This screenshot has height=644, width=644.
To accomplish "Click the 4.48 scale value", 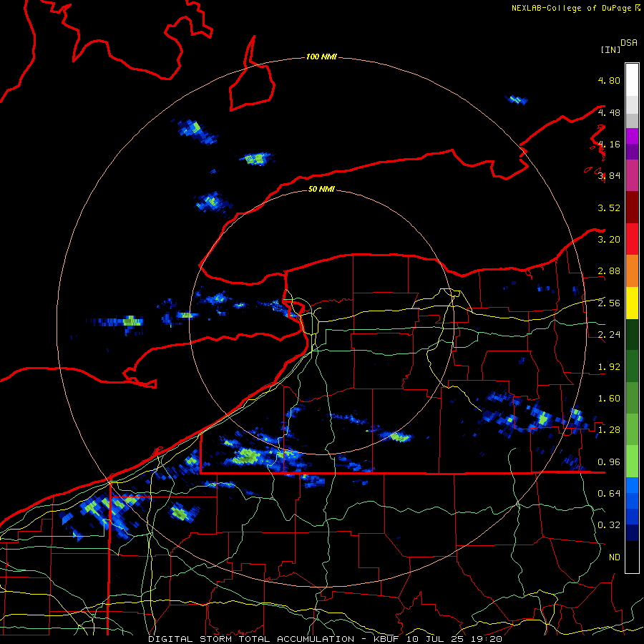I will pyautogui.click(x=609, y=112).
